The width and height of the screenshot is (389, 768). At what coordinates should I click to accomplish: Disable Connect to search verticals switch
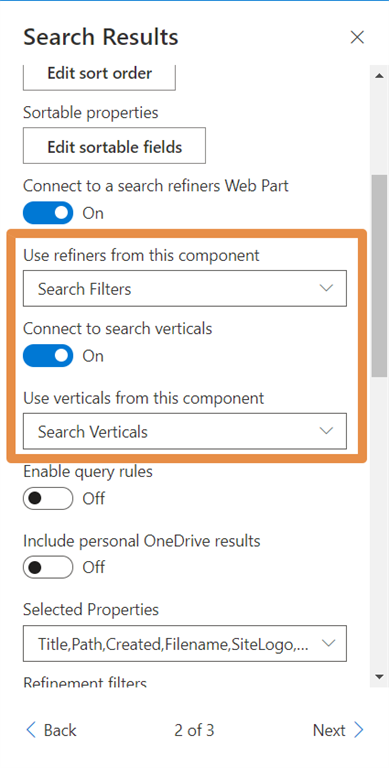point(48,356)
